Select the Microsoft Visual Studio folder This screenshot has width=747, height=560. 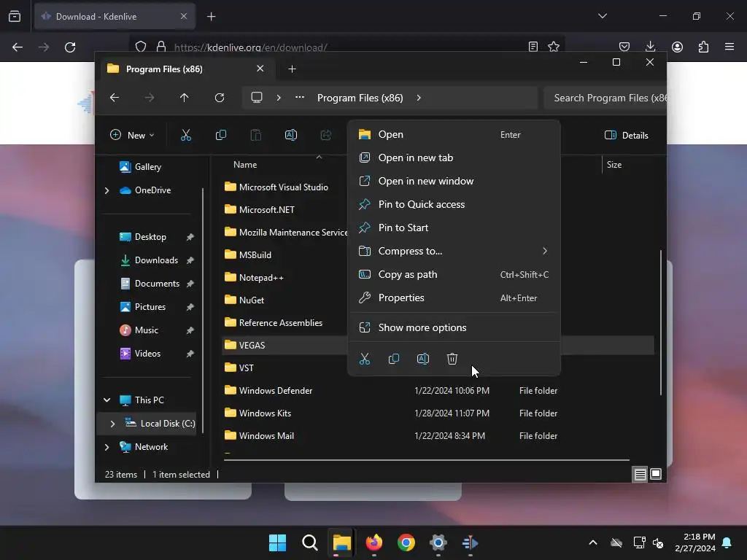pyautogui.click(x=284, y=187)
